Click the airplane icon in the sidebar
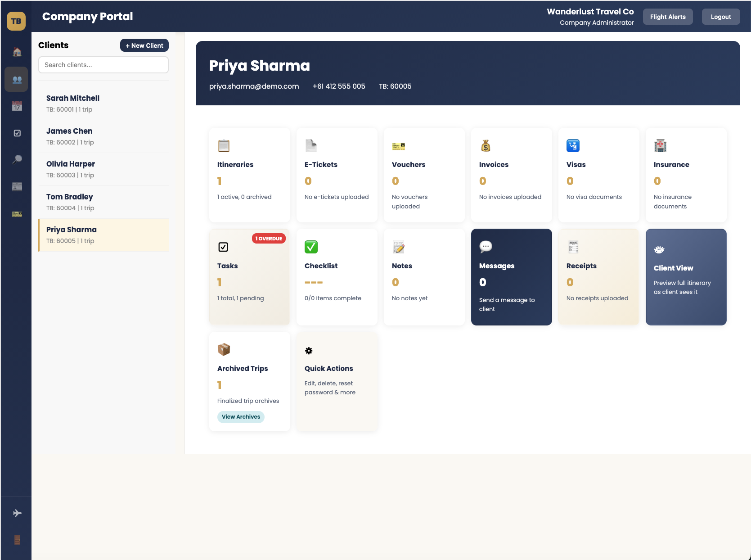The width and height of the screenshot is (751, 560). coord(16,512)
